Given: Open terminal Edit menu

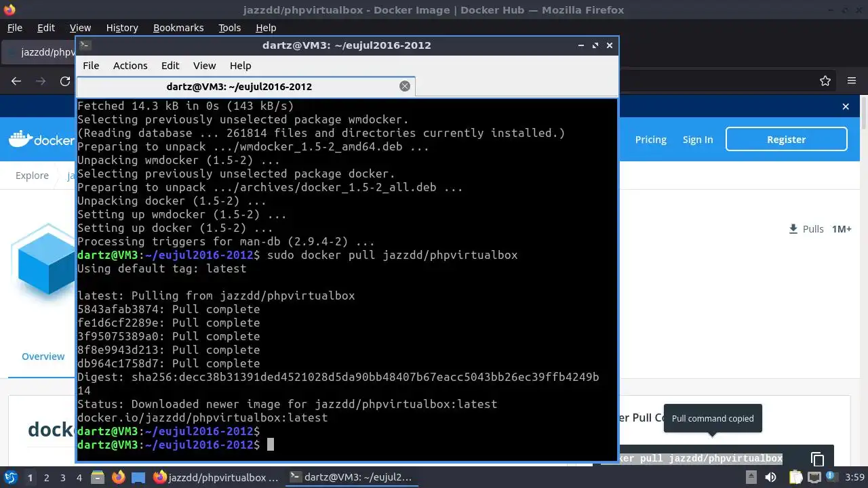Looking at the screenshot, I should pyautogui.click(x=170, y=66).
